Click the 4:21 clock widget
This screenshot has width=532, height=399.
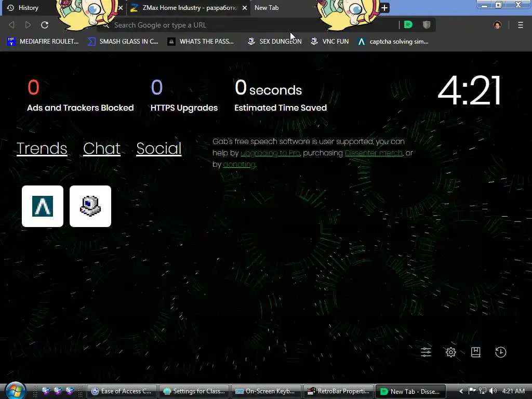[x=470, y=90]
